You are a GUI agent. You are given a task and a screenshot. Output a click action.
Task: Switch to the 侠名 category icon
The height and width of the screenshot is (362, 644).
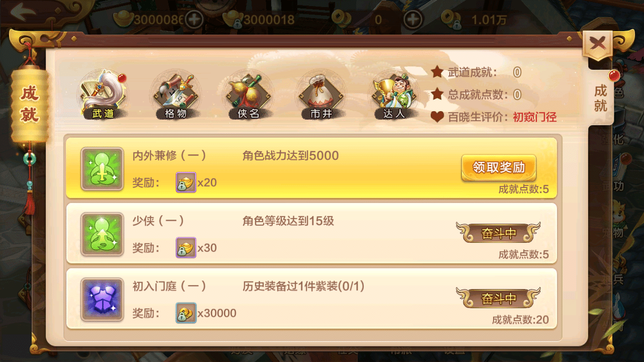248,95
